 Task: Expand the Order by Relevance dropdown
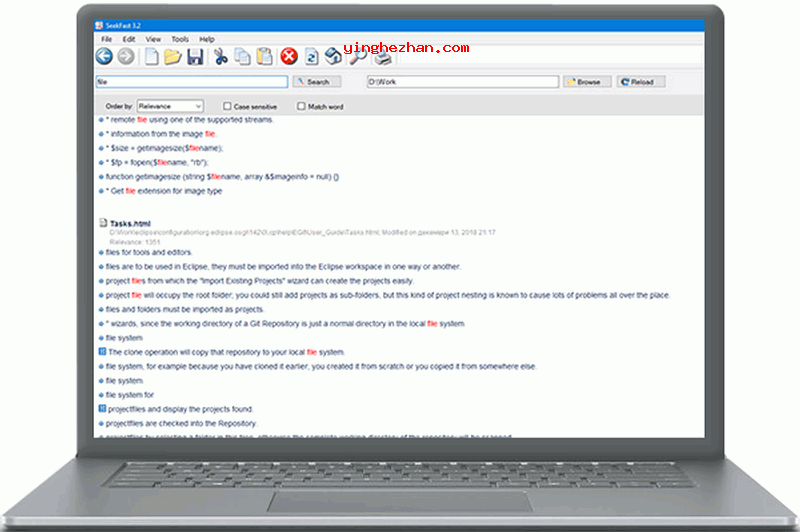tap(169, 106)
